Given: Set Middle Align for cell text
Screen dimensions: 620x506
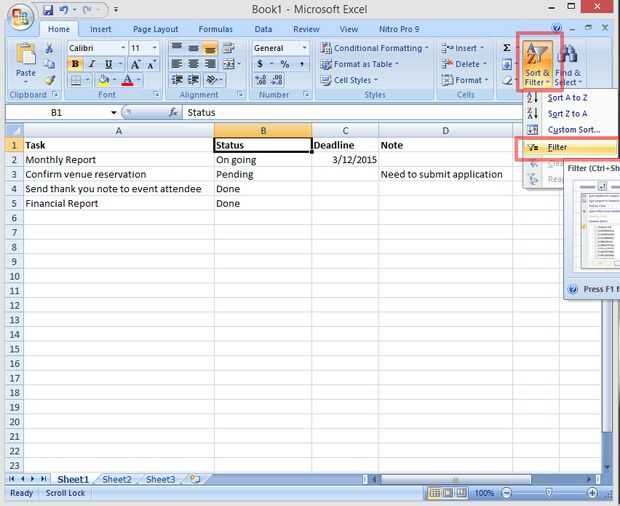Looking at the screenshot, I should coord(193,48).
